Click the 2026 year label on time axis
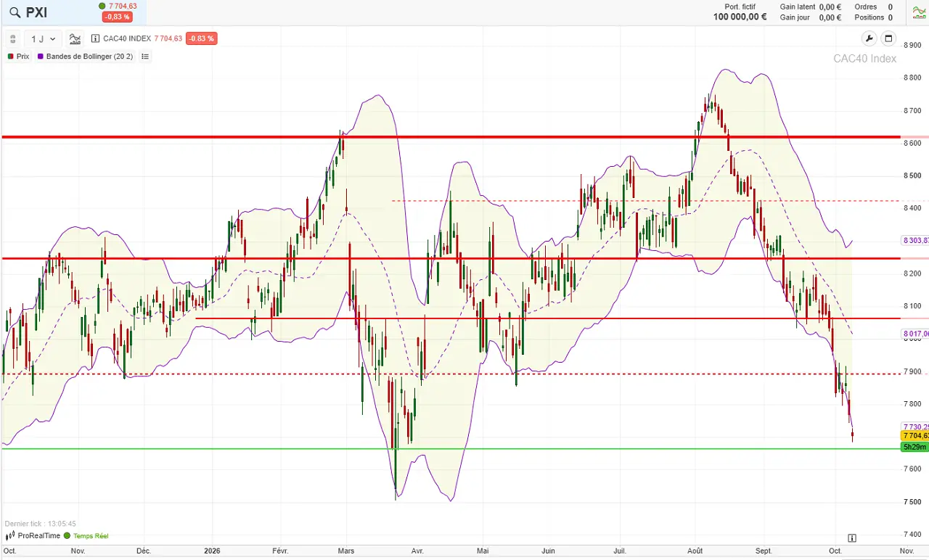Screen dimensions: 929x560 pos(212,551)
